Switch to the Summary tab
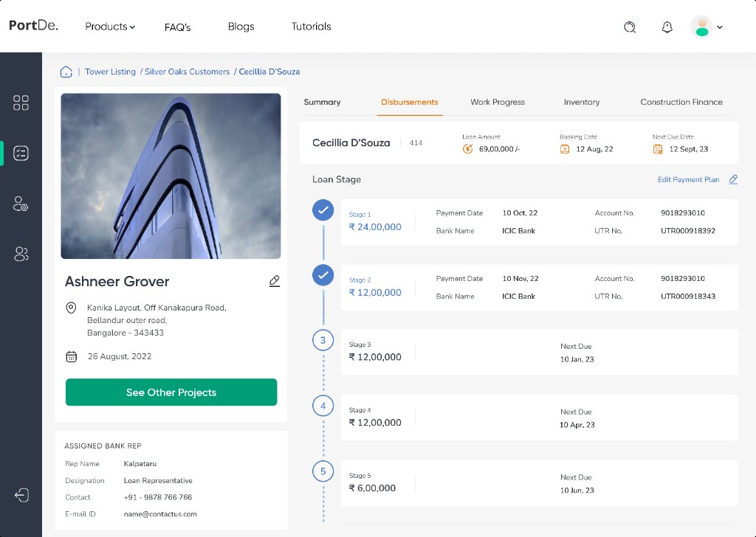The height and width of the screenshot is (537, 756). pyautogui.click(x=322, y=102)
